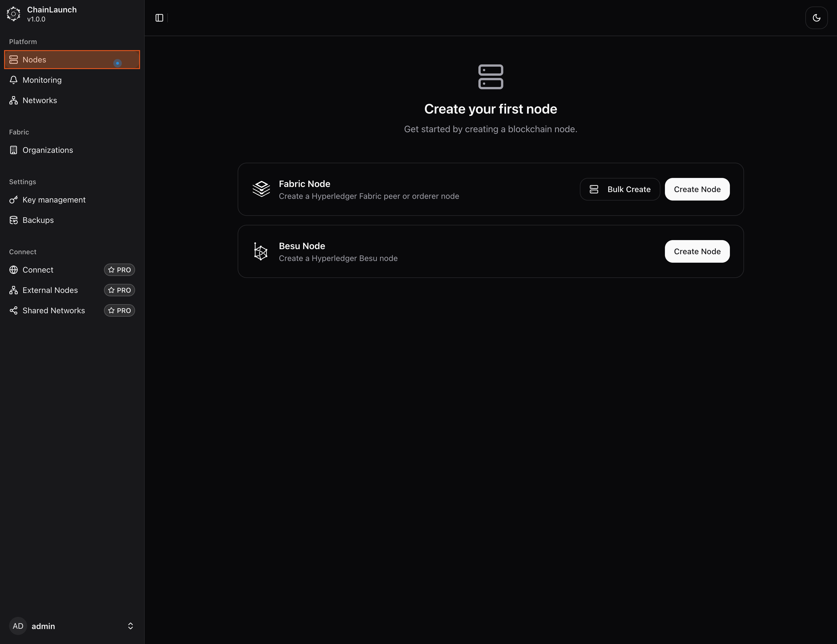Open External Nodes in sidebar

50,290
